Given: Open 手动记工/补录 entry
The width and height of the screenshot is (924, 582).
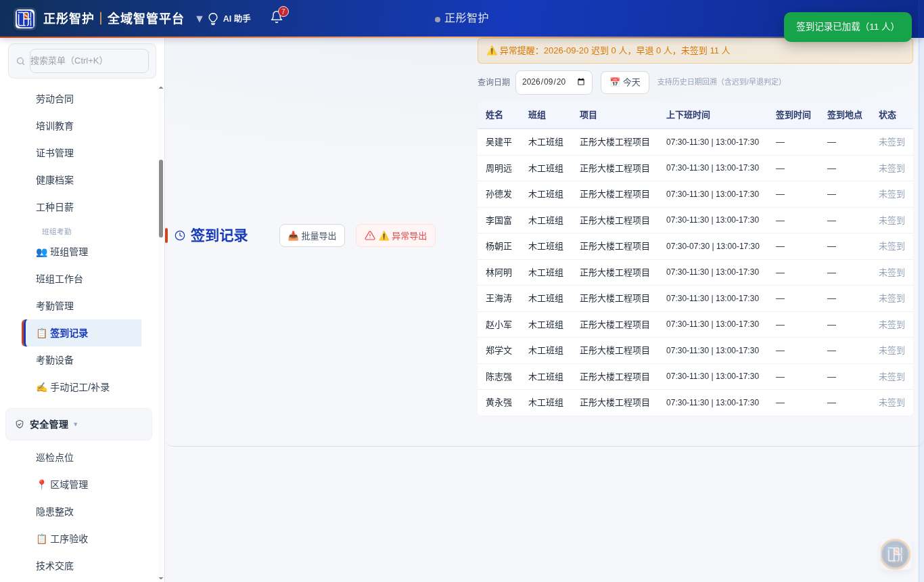Looking at the screenshot, I should click(73, 387).
